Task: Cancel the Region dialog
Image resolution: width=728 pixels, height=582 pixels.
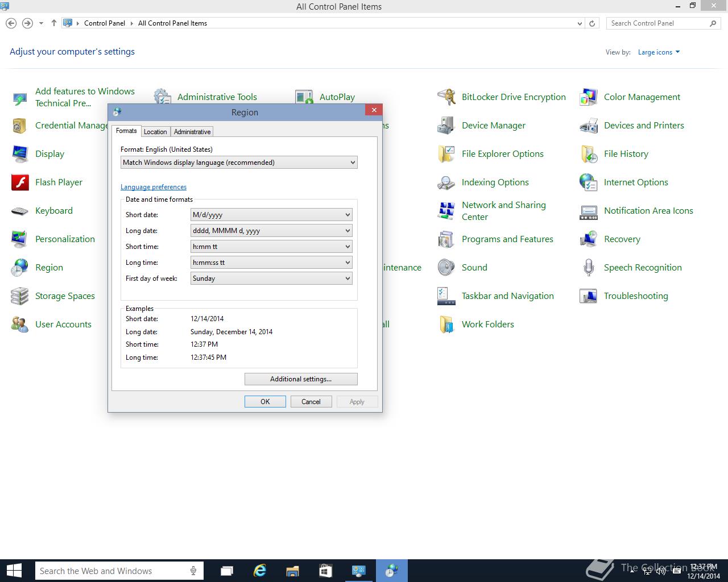Action: [311, 402]
